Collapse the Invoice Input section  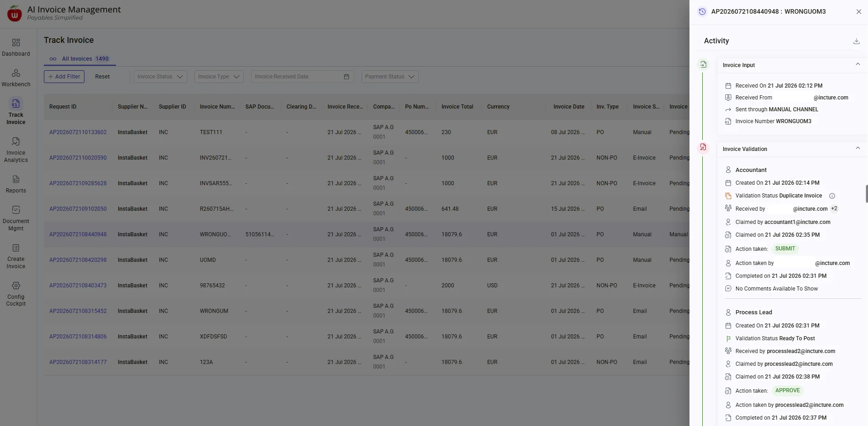click(858, 64)
